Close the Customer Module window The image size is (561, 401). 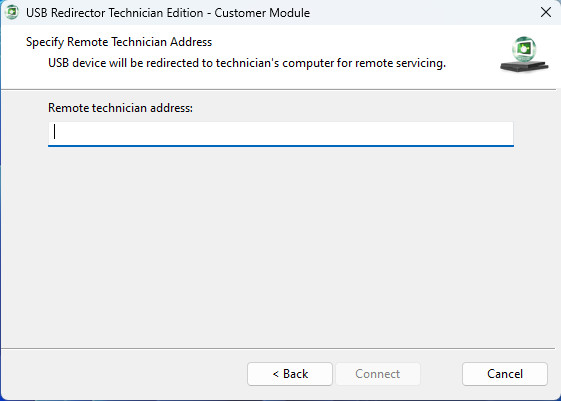(x=546, y=13)
